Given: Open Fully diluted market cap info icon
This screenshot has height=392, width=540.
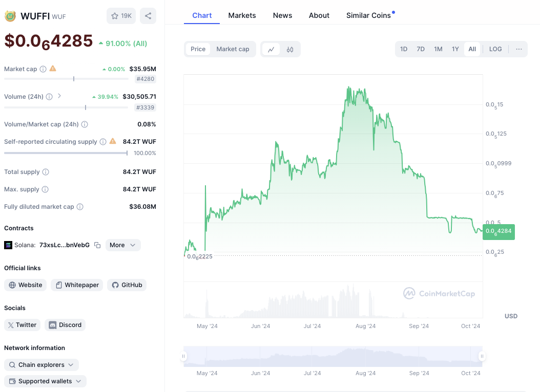Looking at the screenshot, I should point(80,207).
